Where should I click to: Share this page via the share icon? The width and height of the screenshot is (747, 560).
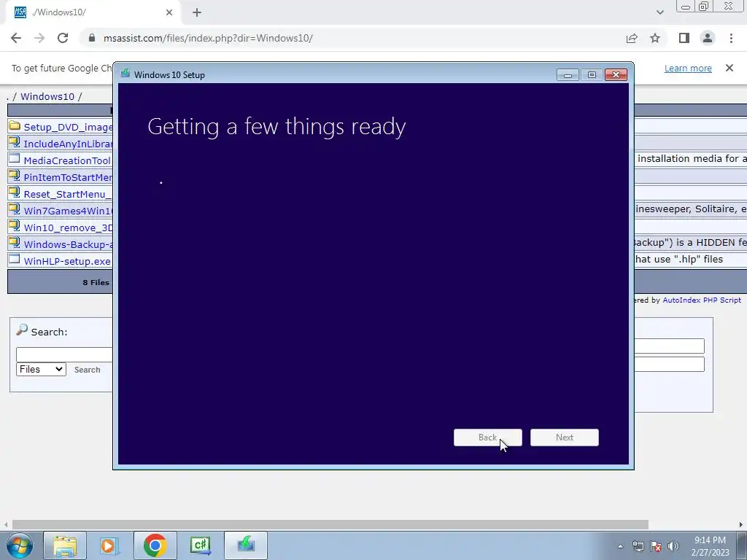[632, 38]
